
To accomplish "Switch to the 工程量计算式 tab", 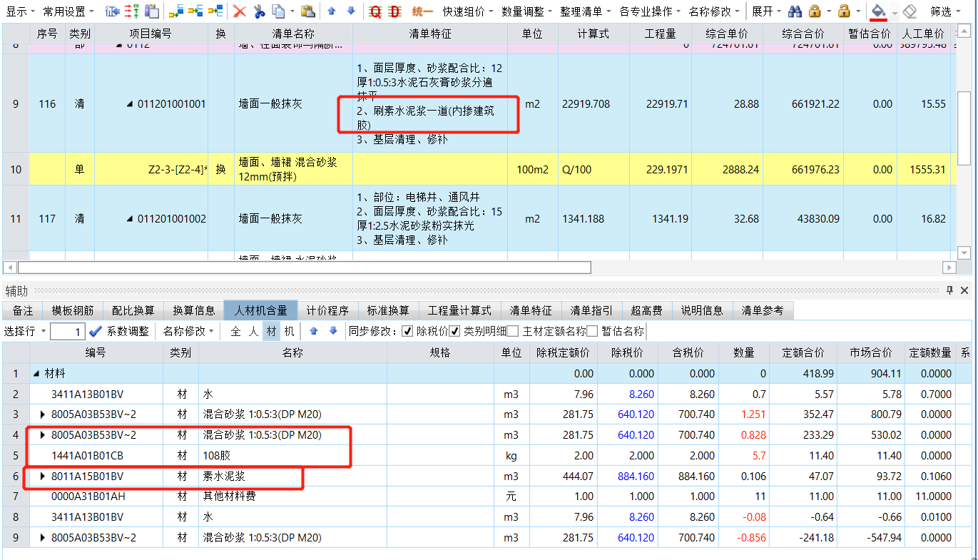I will 459,310.
